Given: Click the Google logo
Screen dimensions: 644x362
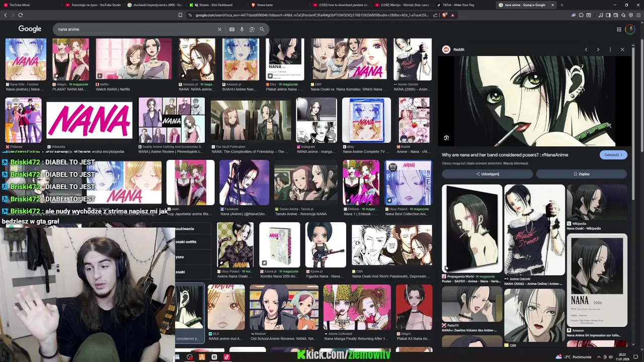Looking at the screenshot, I should tap(30, 29).
